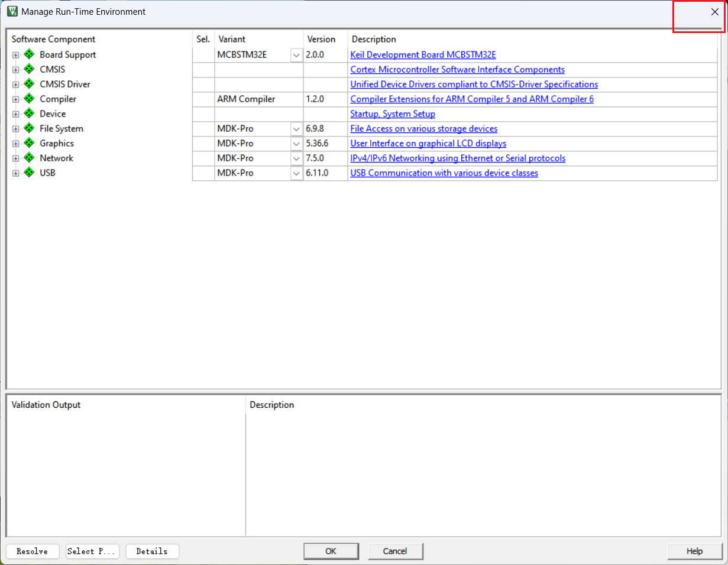Expand the Graphics tree node

pos(16,144)
